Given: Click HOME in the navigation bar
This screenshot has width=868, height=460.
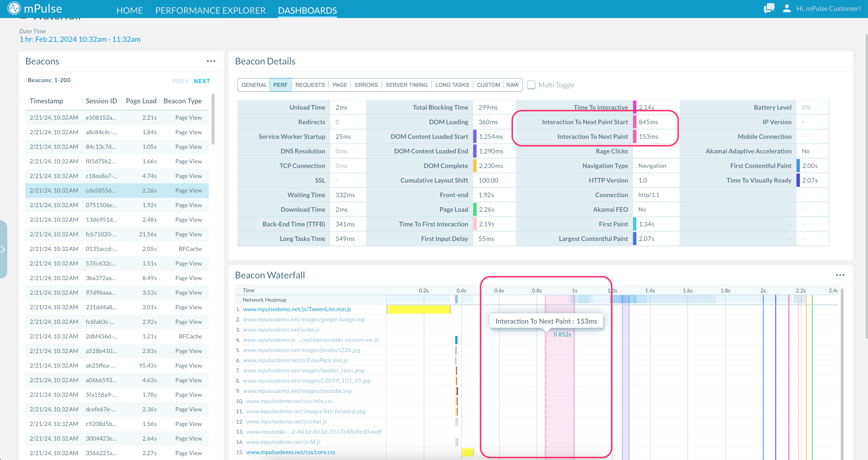Looking at the screenshot, I should (x=129, y=10).
